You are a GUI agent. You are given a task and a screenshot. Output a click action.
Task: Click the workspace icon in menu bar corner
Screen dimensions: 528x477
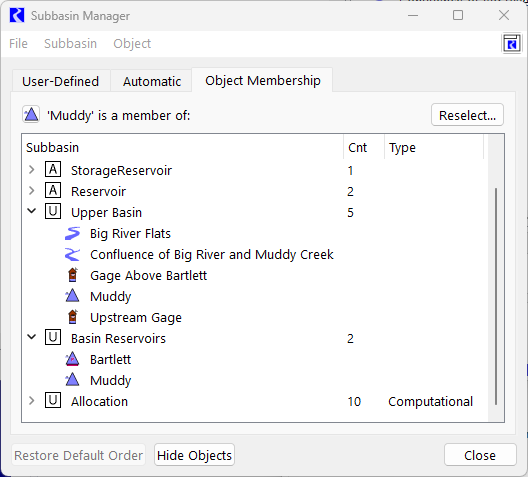click(x=512, y=44)
